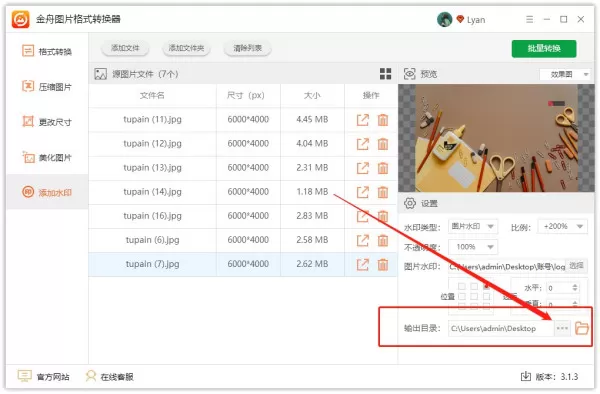Open 压缩图片 sidebar tab
The image size is (600, 394).
(47, 87)
